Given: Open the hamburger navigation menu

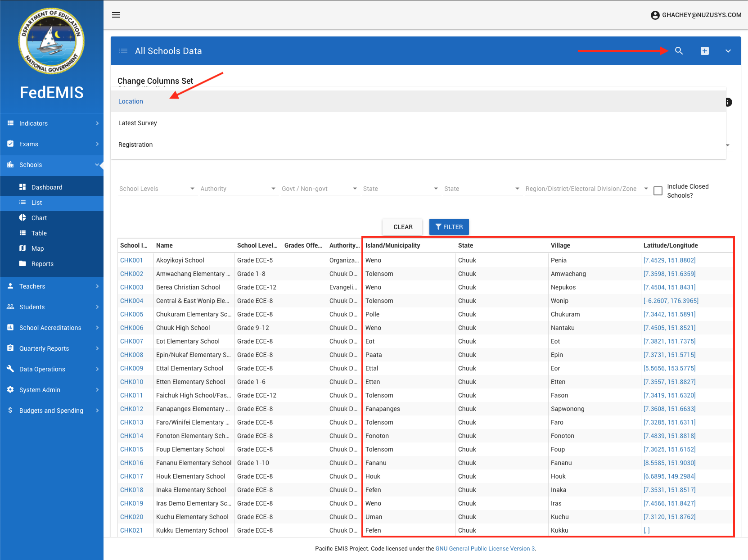Looking at the screenshot, I should [x=116, y=15].
